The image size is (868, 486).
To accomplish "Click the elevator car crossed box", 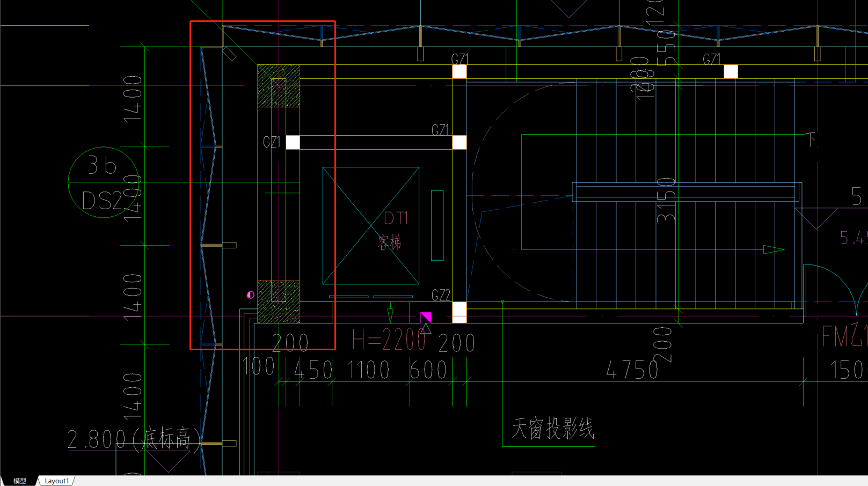I will 371,226.
